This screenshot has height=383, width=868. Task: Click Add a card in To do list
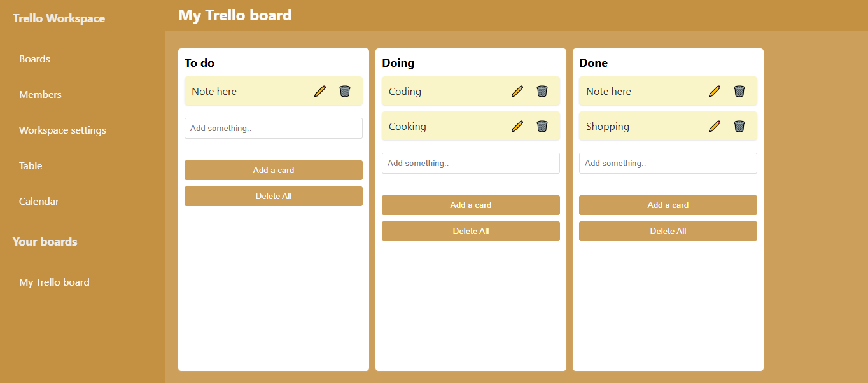[274, 170]
